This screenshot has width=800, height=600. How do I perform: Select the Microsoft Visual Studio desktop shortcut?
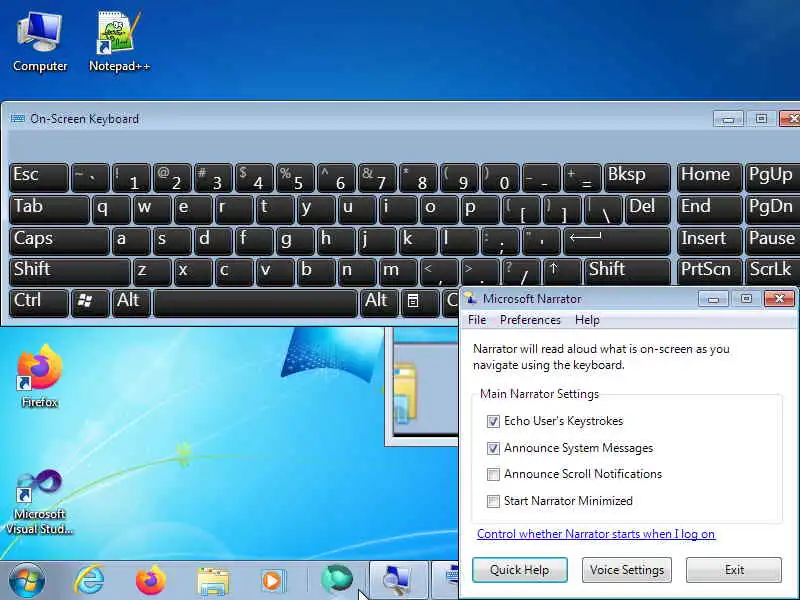point(40,502)
